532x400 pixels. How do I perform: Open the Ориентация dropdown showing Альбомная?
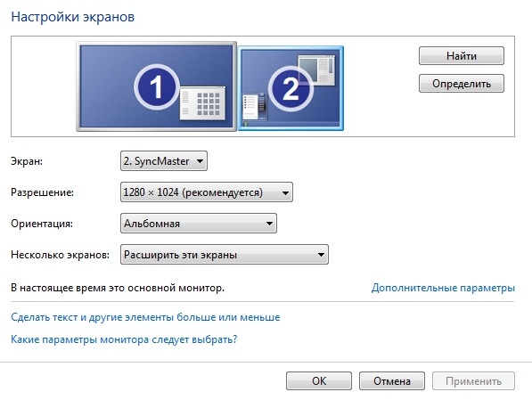point(199,224)
